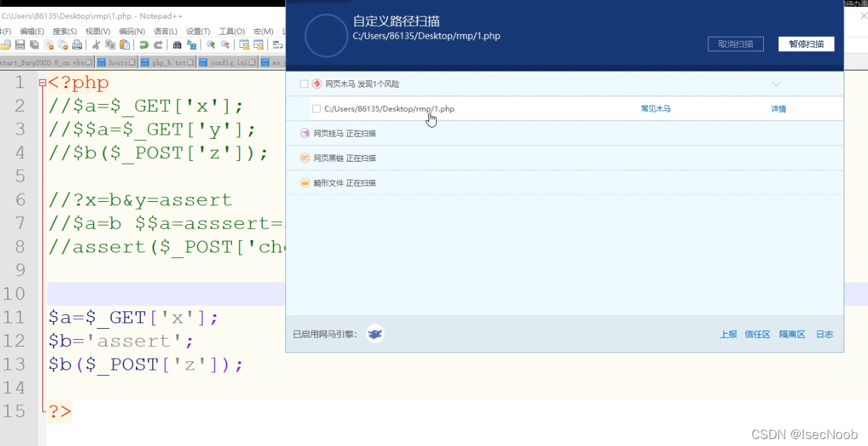The image size is (868, 446).
Task: Click the Synchronize horizontal scrolling icon
Action: point(258,45)
